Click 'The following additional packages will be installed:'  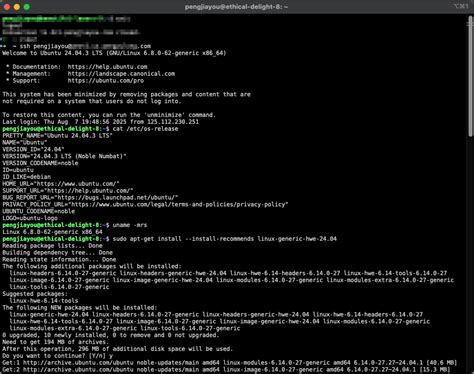coord(92,266)
